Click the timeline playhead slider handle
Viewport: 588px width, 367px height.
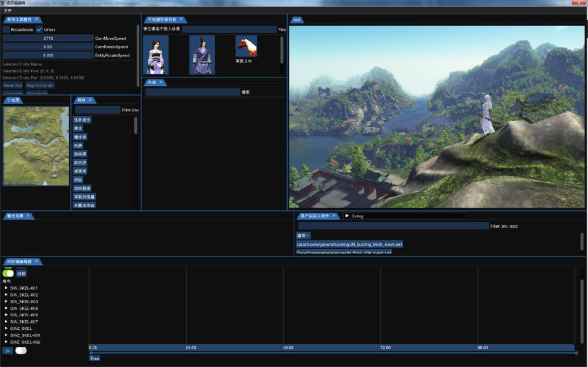pos(91,353)
